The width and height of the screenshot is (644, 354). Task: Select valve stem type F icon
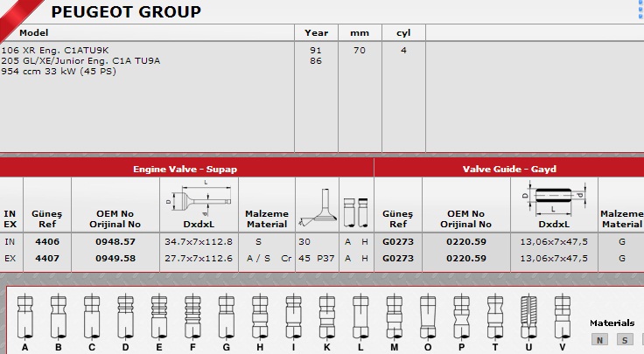click(192, 316)
